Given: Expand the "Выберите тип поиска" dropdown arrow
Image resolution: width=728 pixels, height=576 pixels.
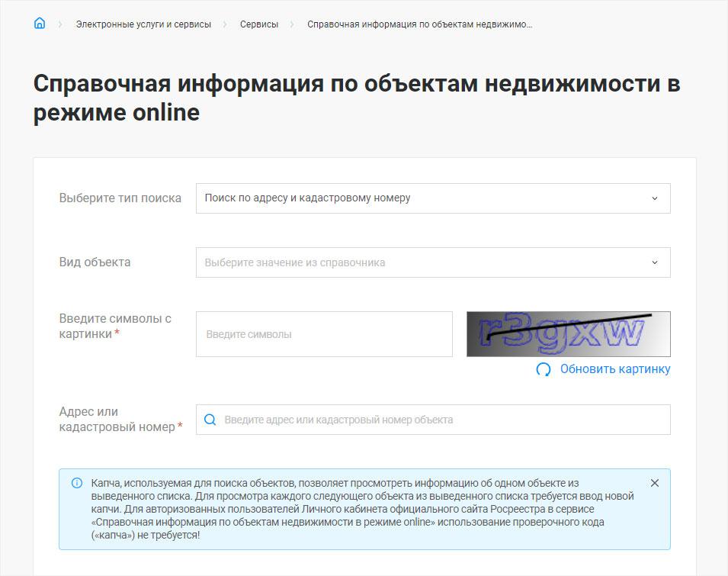Looking at the screenshot, I should pyautogui.click(x=654, y=198).
